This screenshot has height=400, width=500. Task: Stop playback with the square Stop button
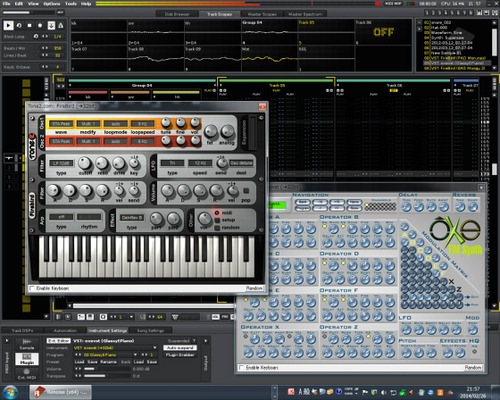pos(29,25)
